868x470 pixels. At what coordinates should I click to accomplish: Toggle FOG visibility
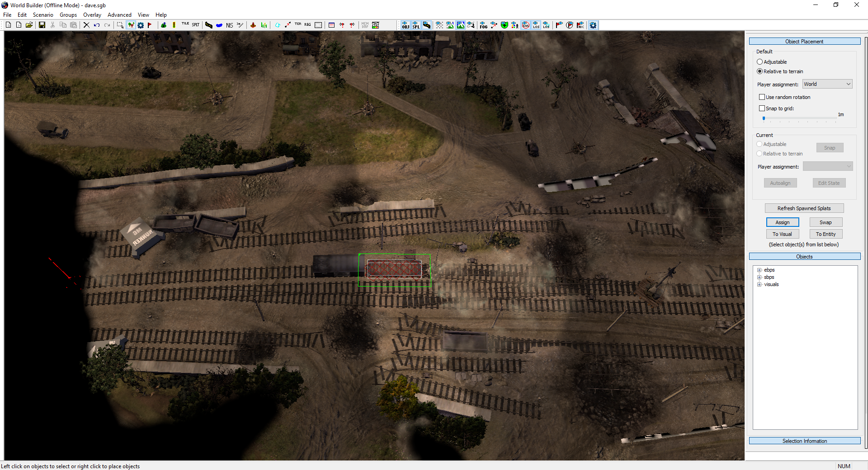pos(483,25)
